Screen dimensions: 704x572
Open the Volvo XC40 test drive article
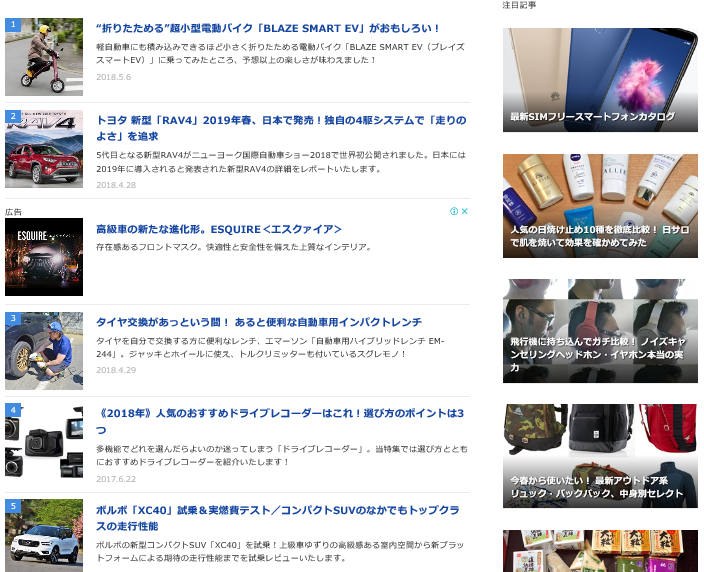pos(278,518)
